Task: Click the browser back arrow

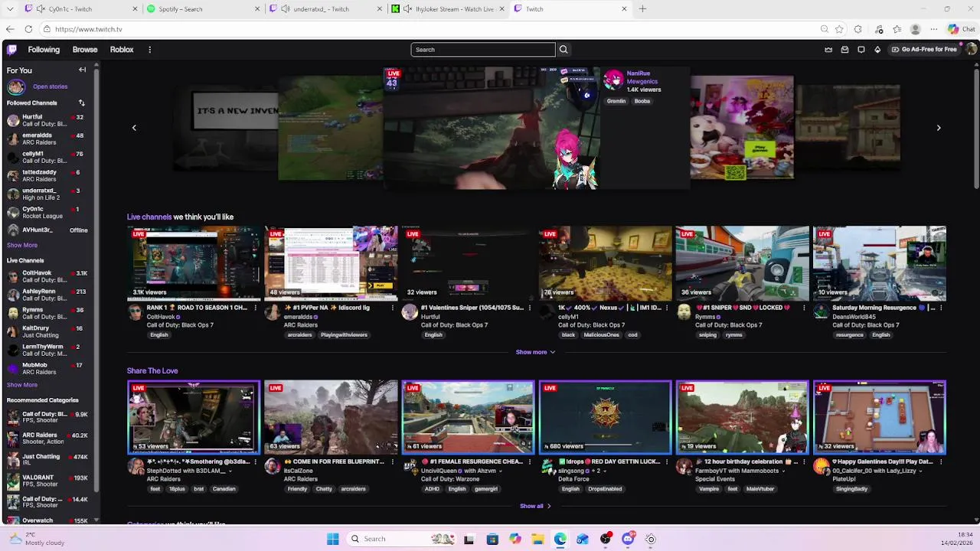Action: click(10, 29)
